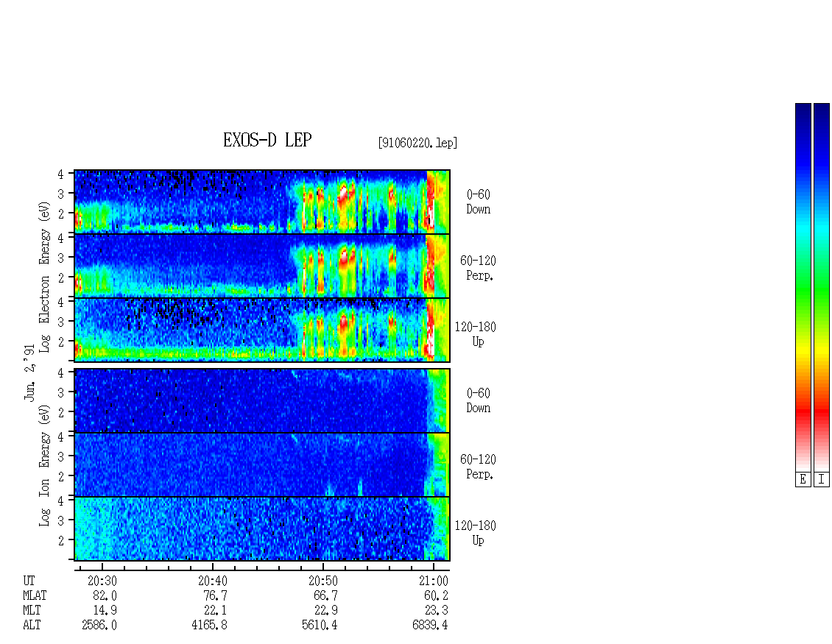Click the MLAT value 66.7
Screen dimensions: 832x644
tap(325, 595)
